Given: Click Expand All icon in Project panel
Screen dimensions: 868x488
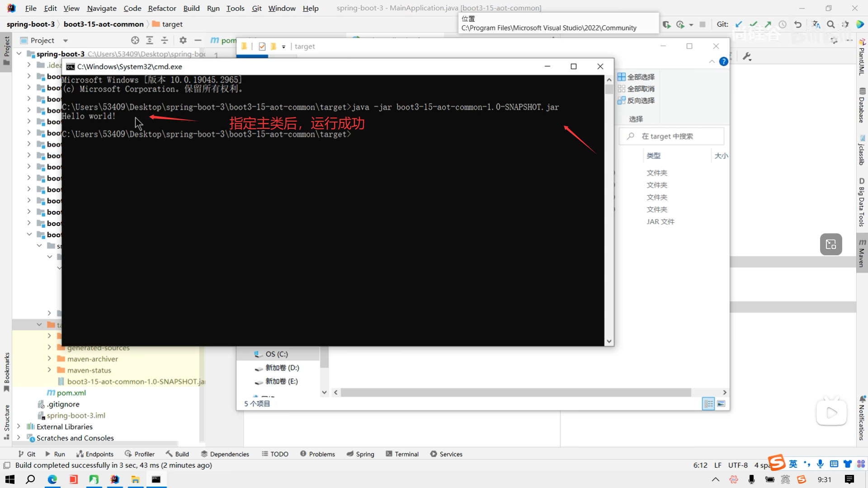Looking at the screenshot, I should (150, 40).
